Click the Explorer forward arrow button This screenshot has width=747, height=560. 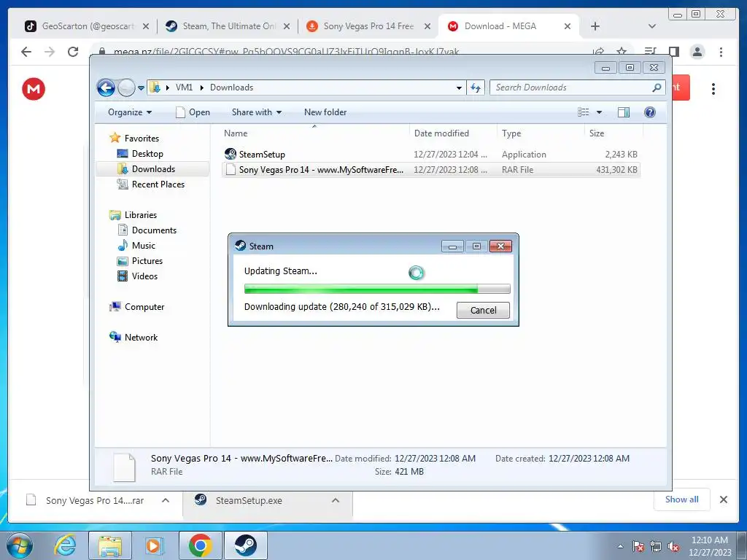tap(126, 87)
